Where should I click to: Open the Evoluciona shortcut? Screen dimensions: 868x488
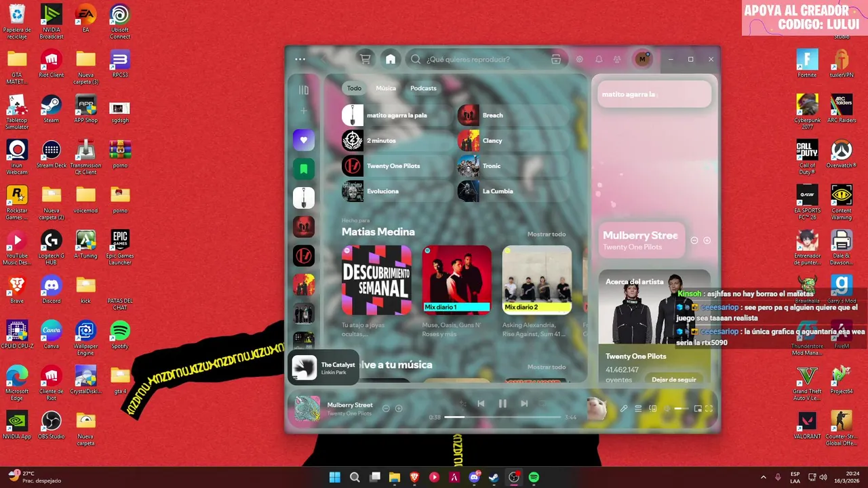[397, 191]
